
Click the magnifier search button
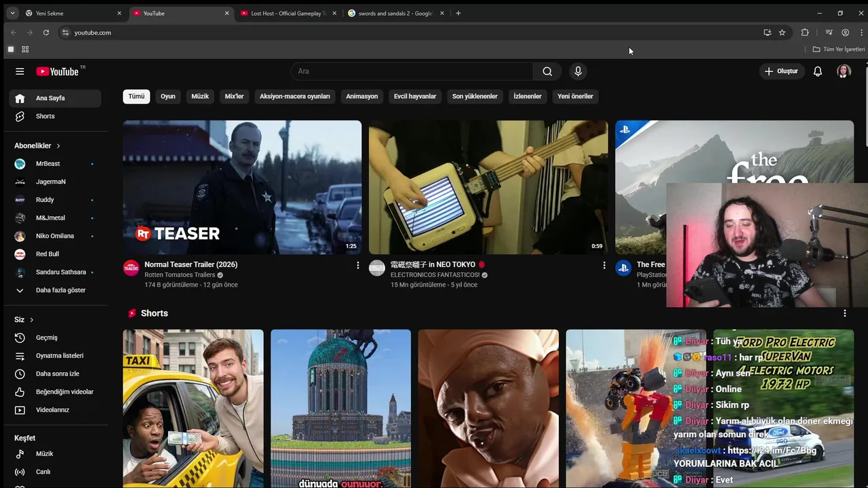[547, 71]
